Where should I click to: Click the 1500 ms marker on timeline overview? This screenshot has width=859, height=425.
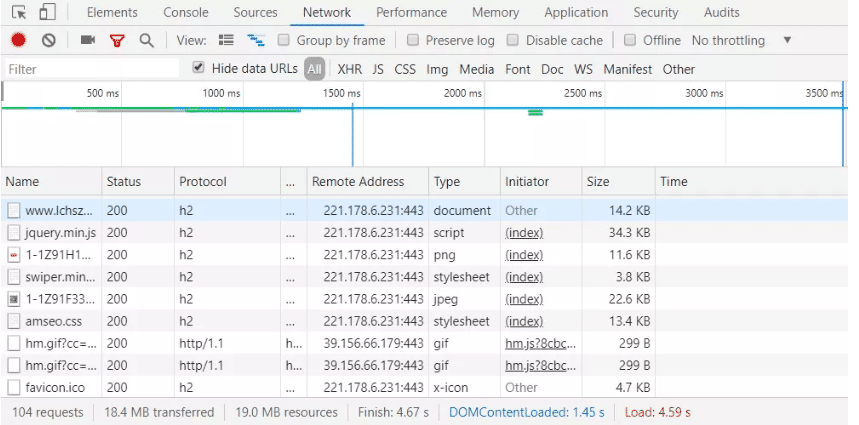tap(340, 93)
